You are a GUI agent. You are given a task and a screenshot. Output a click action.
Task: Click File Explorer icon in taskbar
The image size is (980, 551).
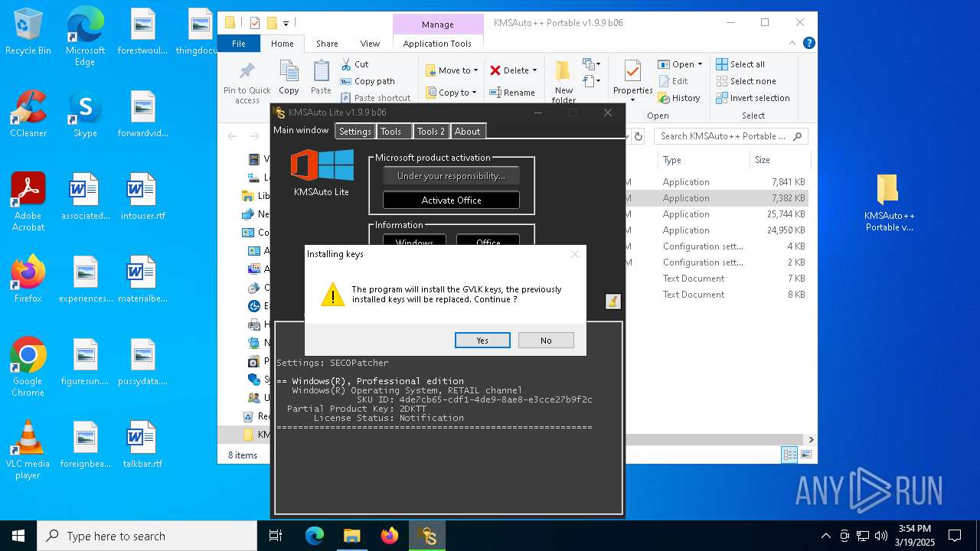click(352, 536)
